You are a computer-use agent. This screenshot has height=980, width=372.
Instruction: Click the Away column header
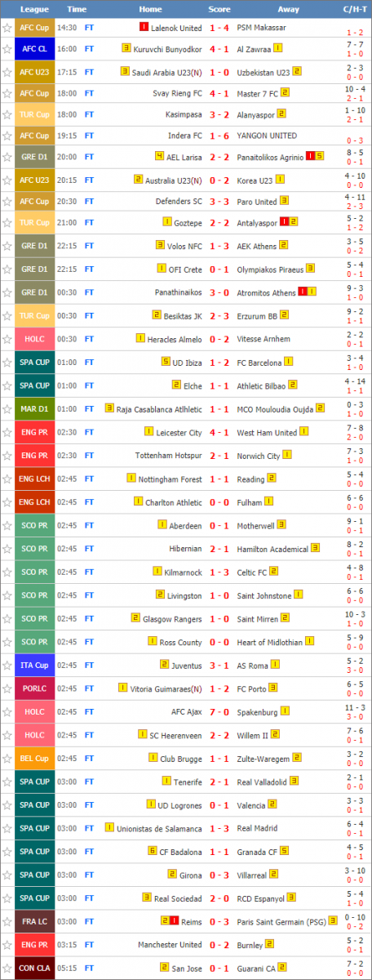(288, 9)
